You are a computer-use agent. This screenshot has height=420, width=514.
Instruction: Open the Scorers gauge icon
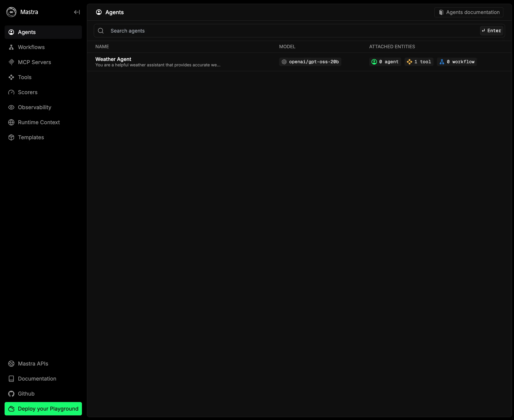(11, 92)
